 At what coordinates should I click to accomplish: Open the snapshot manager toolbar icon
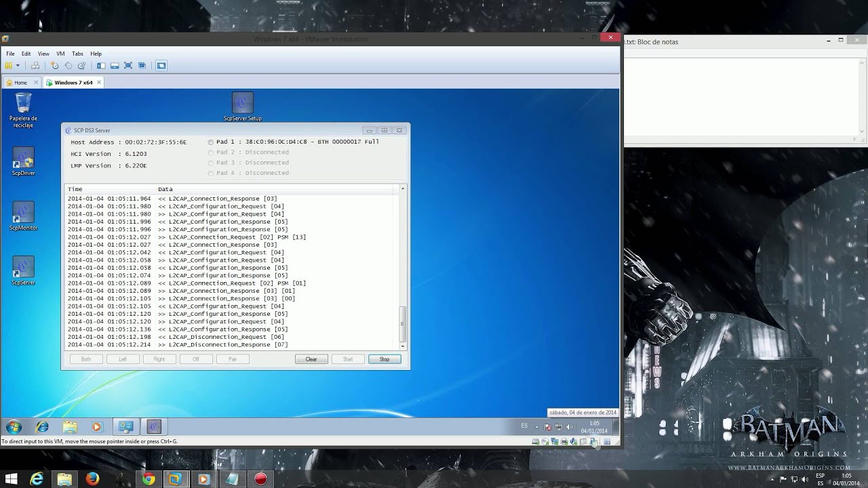[81, 66]
